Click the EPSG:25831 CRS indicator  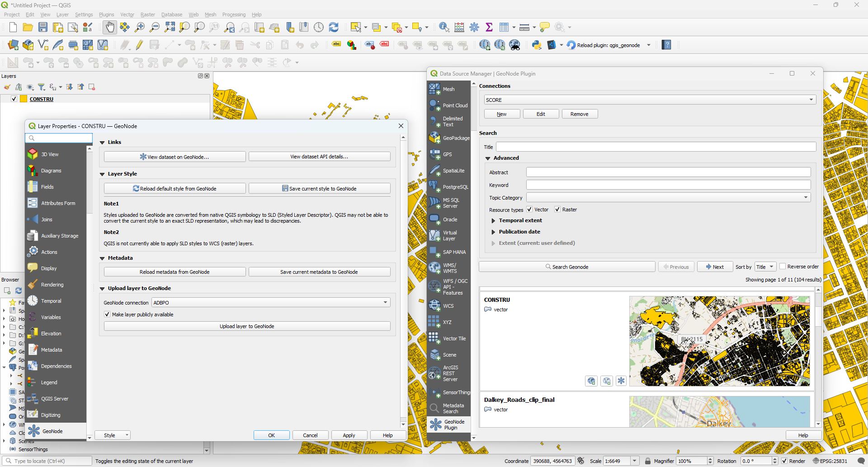coord(830,461)
